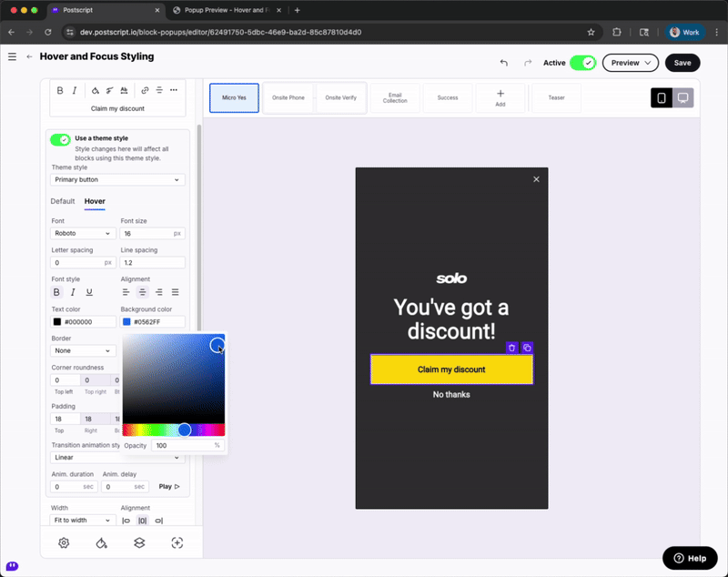728x577 pixels.
Task: Click the black Text color swatch
Action: point(57,321)
